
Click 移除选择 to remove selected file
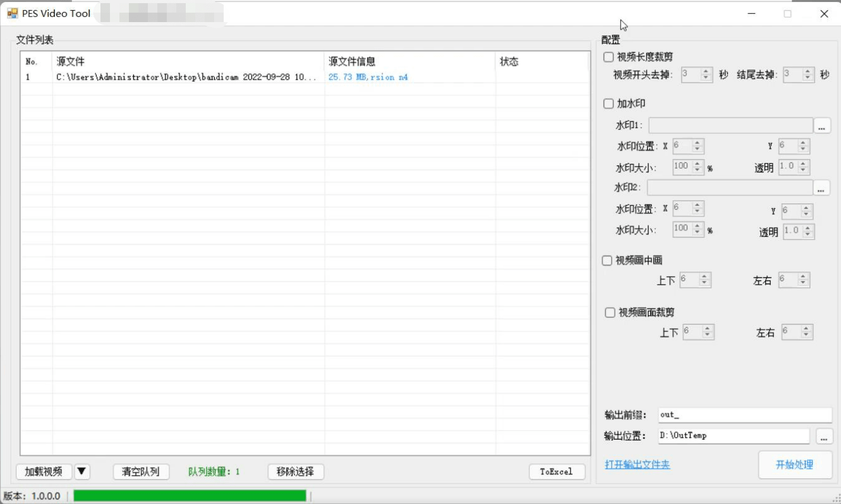296,471
